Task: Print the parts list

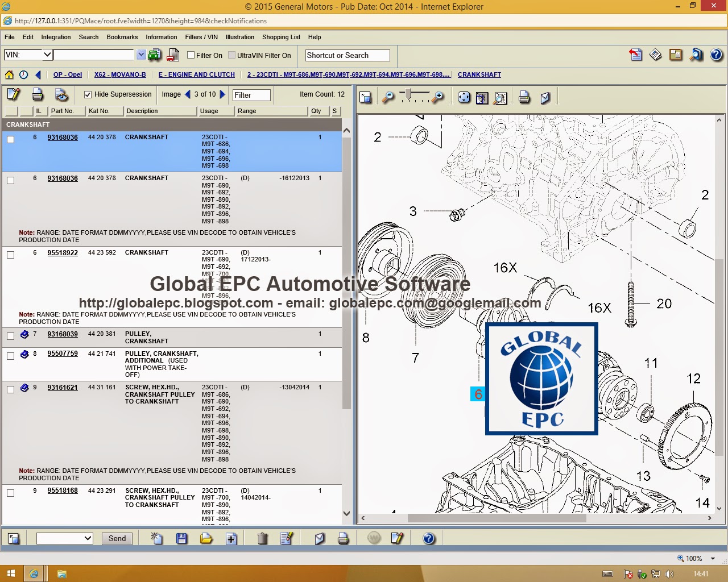Action: click(x=38, y=94)
